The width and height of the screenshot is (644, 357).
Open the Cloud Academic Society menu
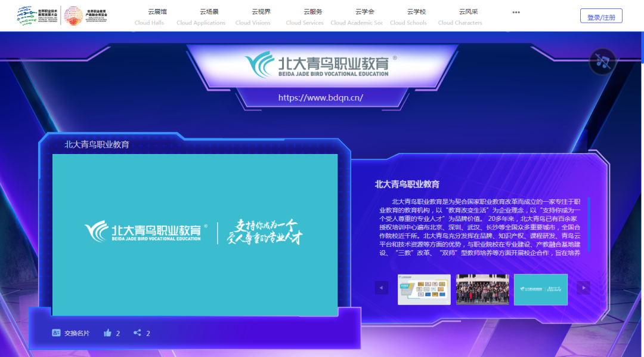click(x=357, y=17)
